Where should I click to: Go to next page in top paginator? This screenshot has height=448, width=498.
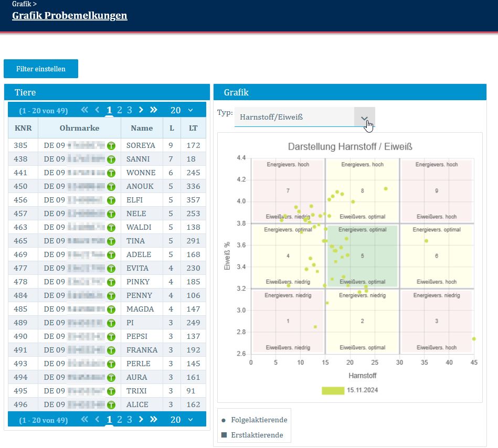141,110
